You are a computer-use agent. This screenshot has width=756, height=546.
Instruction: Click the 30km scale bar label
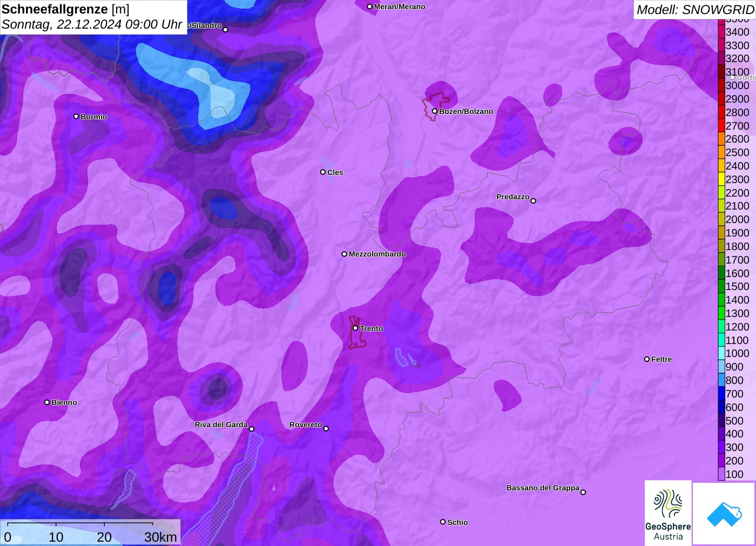point(160,537)
